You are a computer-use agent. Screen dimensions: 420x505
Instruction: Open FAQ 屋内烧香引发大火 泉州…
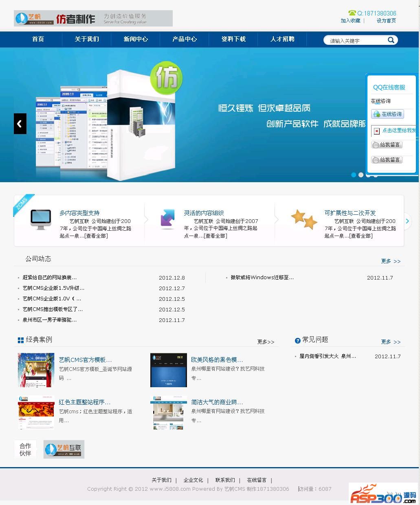click(328, 356)
